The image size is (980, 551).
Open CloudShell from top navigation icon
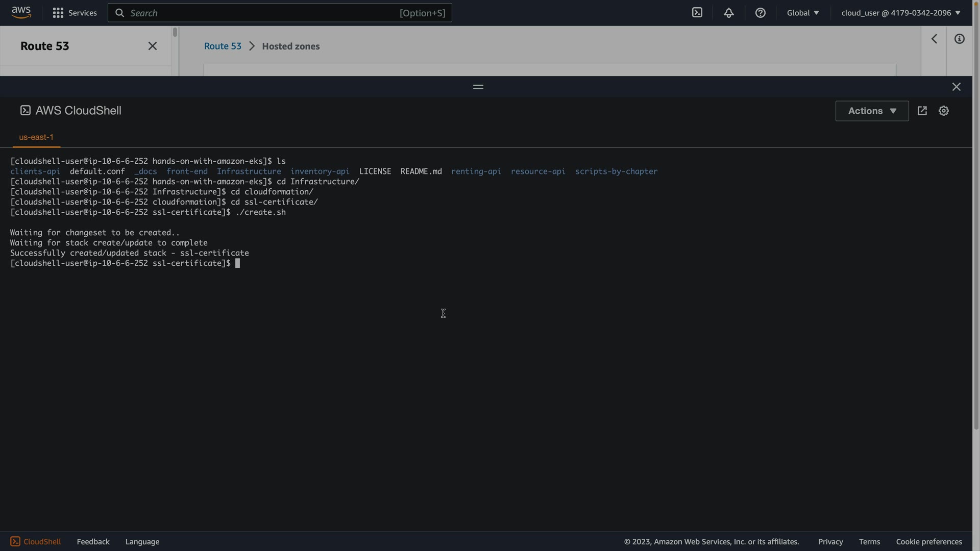pyautogui.click(x=697, y=13)
